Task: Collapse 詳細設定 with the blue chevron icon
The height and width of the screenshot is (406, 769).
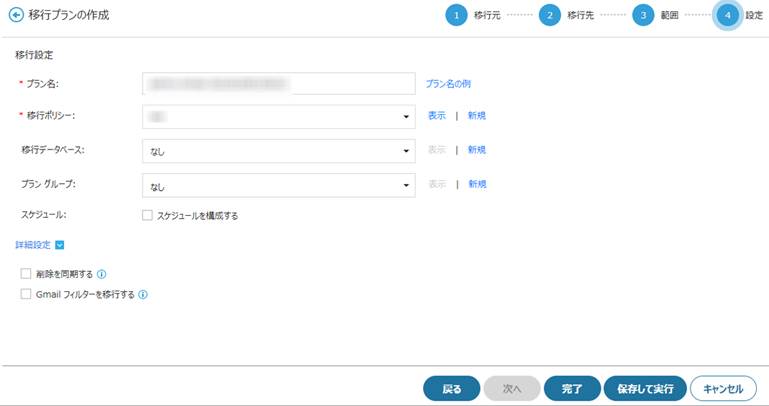Action: pos(60,245)
